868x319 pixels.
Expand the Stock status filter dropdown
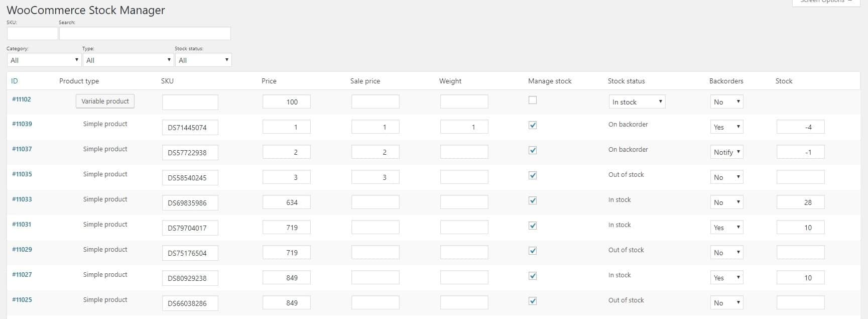click(x=203, y=60)
